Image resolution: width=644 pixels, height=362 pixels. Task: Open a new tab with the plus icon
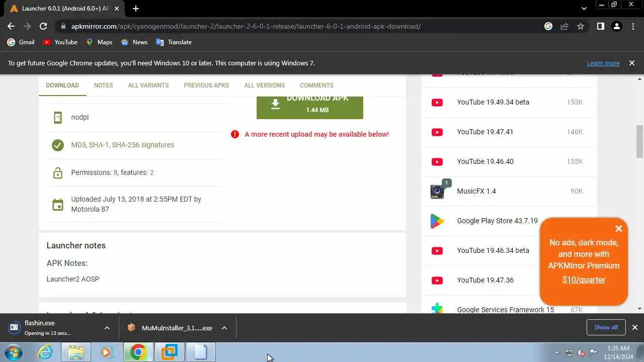click(135, 9)
